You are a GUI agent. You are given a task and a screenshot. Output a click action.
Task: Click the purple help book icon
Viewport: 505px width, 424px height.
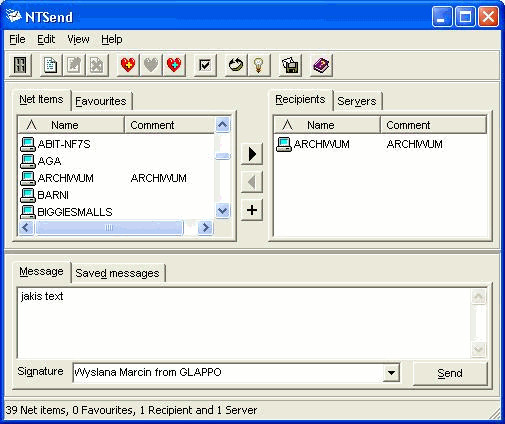point(321,65)
